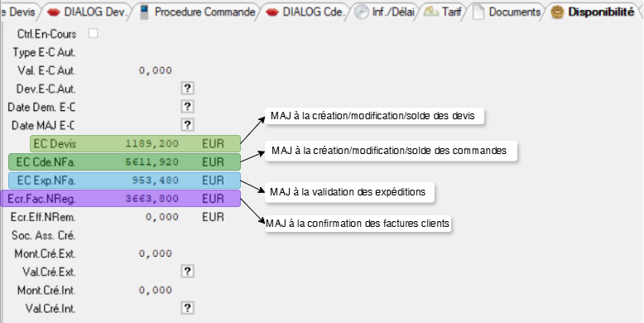Click the question mark button beside Dev.E-C.Aut.
This screenshot has height=323, width=644.
(187, 89)
